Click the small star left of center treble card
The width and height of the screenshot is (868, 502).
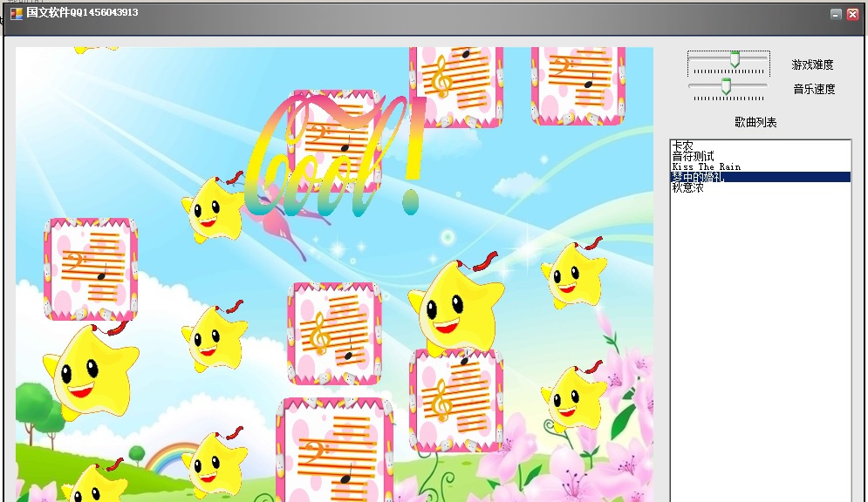tap(214, 336)
